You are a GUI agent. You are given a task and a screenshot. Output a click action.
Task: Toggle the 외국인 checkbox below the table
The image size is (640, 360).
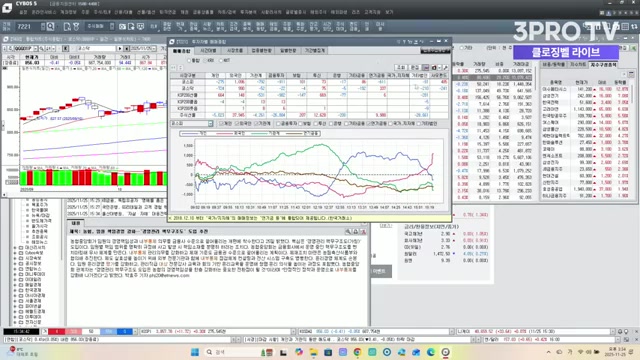click(237, 123)
